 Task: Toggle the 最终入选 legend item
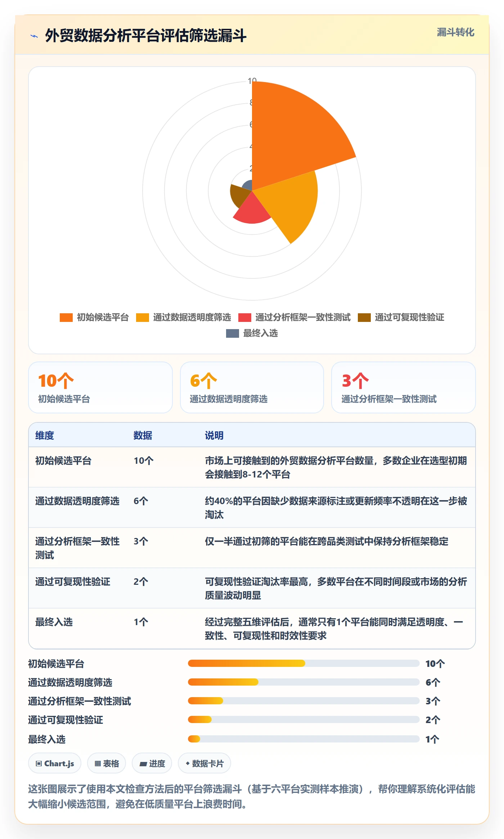(252, 333)
